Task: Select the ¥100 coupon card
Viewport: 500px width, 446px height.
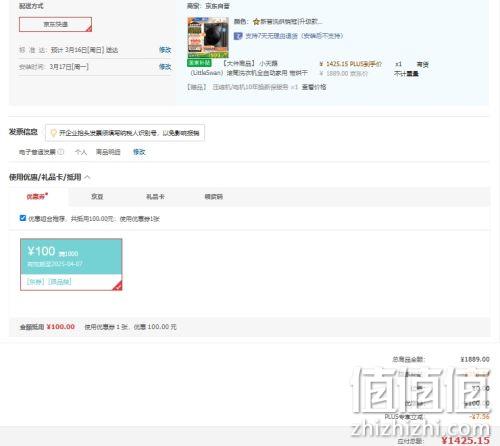Action: pos(71,264)
